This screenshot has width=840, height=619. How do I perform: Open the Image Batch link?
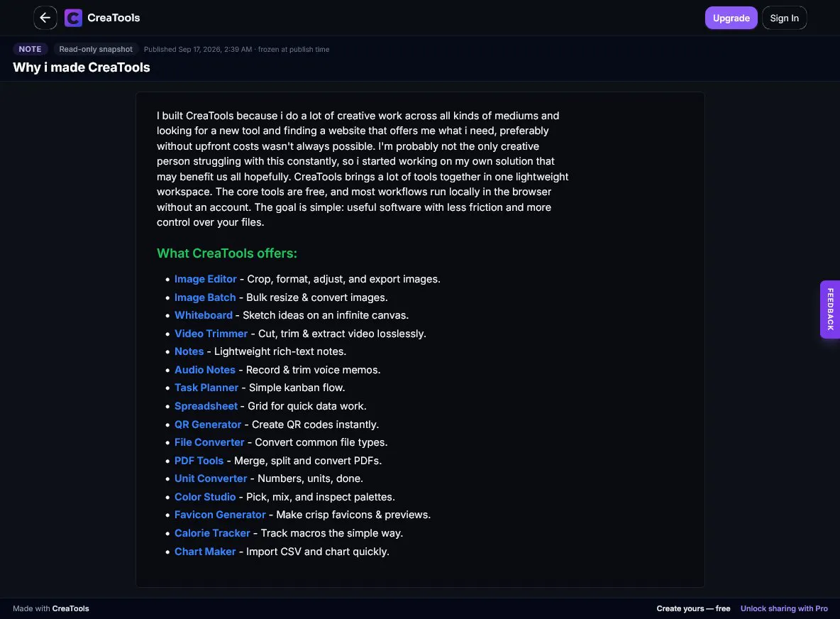204,297
